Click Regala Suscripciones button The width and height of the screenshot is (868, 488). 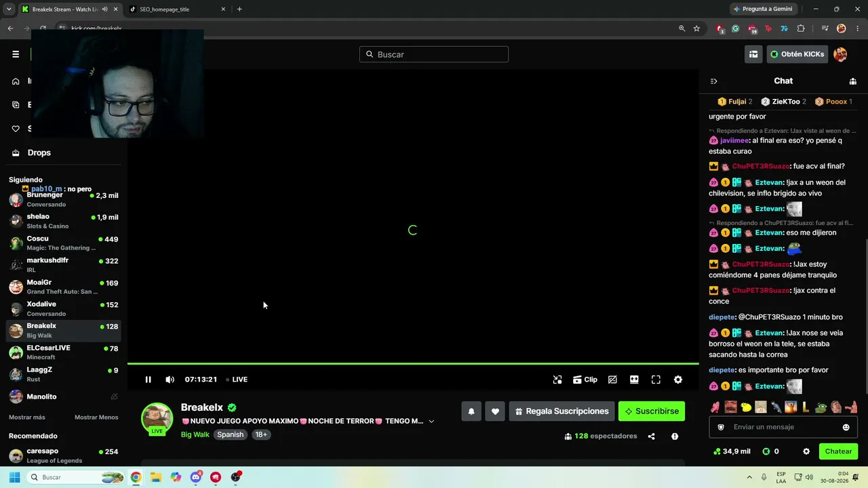(562, 411)
